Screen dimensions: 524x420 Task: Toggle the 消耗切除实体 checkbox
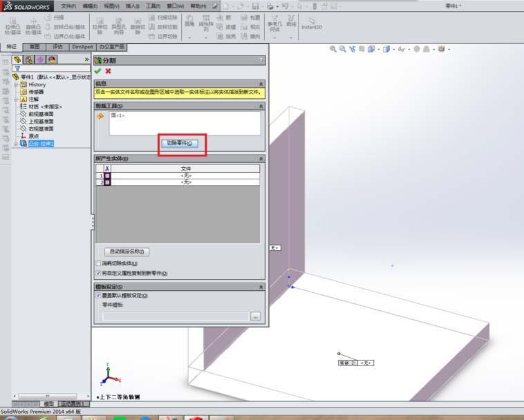[98, 263]
